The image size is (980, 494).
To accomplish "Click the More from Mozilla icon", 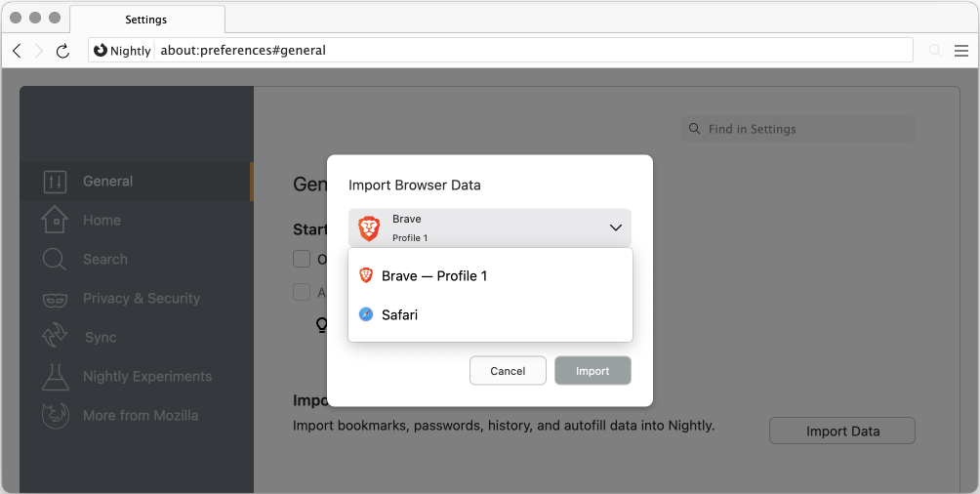I will pos(55,416).
